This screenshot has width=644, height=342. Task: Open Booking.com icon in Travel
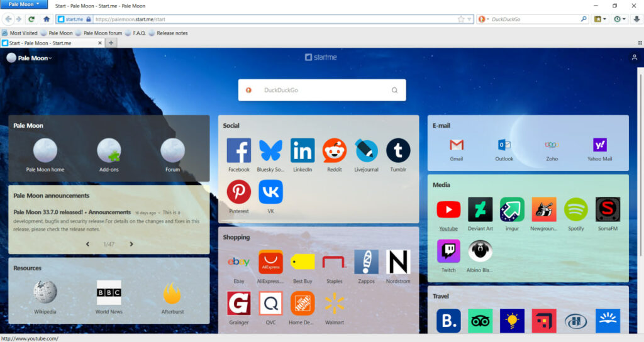448,321
